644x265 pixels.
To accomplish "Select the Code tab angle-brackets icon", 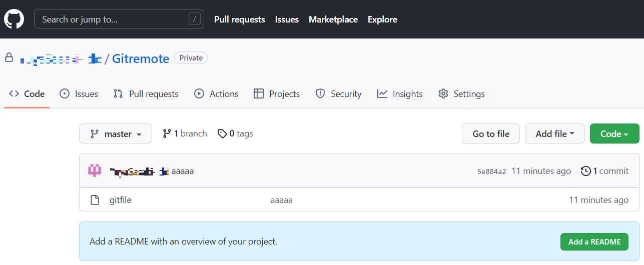I will [14, 93].
